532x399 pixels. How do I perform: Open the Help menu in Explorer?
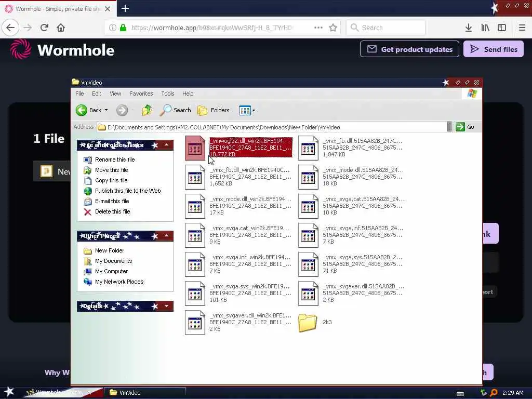[188, 94]
